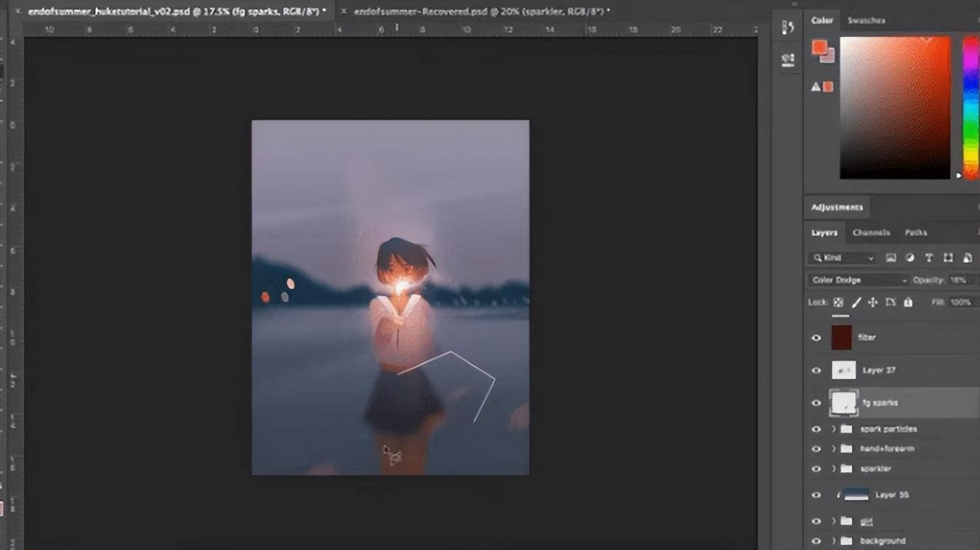Image resolution: width=980 pixels, height=550 pixels.
Task: Hide Layer 37 with its eye icon
Action: click(x=816, y=370)
